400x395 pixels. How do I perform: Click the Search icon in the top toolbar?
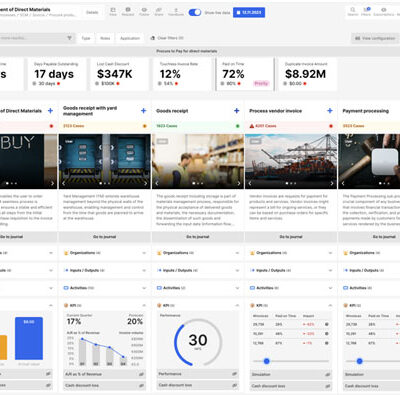click(x=353, y=11)
